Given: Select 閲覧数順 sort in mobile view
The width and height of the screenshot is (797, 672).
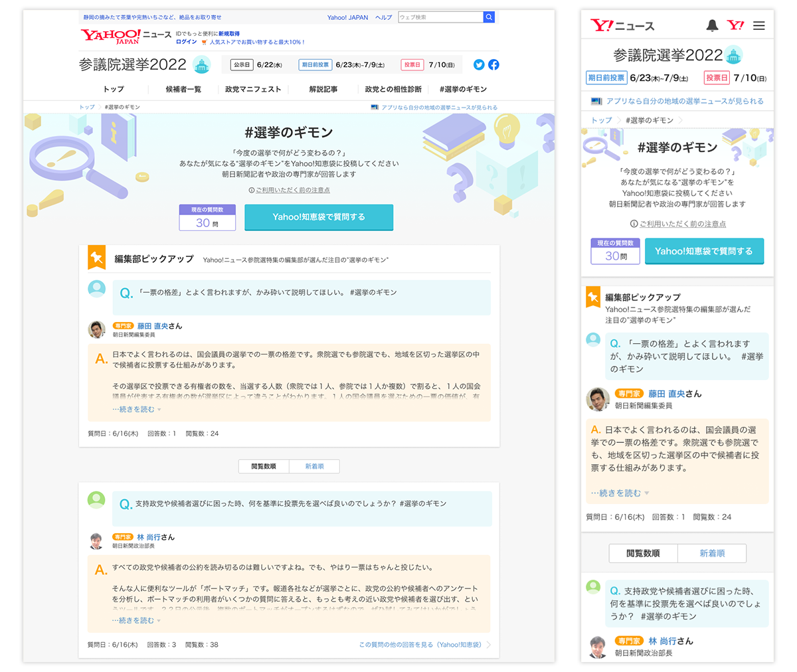Looking at the screenshot, I should tap(643, 553).
